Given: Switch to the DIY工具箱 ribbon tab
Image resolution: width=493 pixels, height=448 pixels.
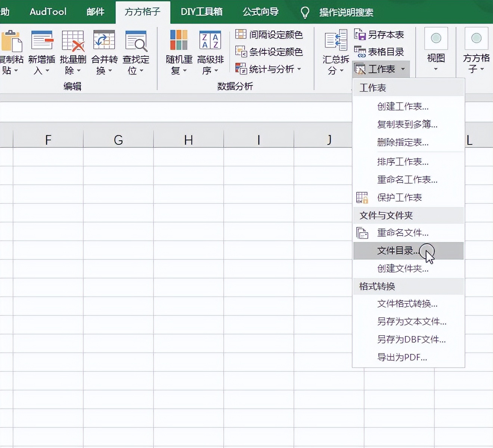Looking at the screenshot, I should [x=201, y=12].
